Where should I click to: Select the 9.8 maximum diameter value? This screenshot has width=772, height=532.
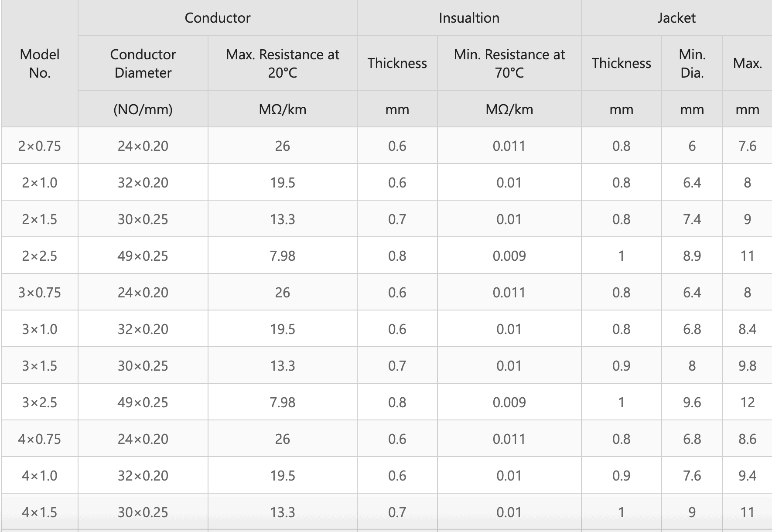pos(747,366)
